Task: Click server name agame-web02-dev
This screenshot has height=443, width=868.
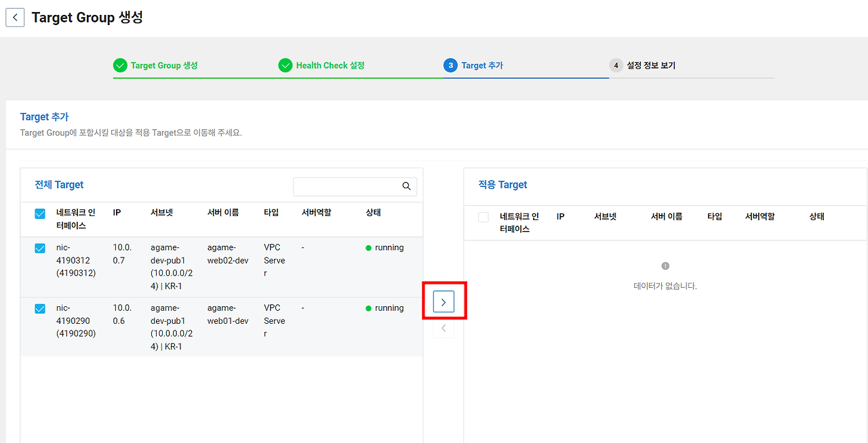Action: point(228,254)
